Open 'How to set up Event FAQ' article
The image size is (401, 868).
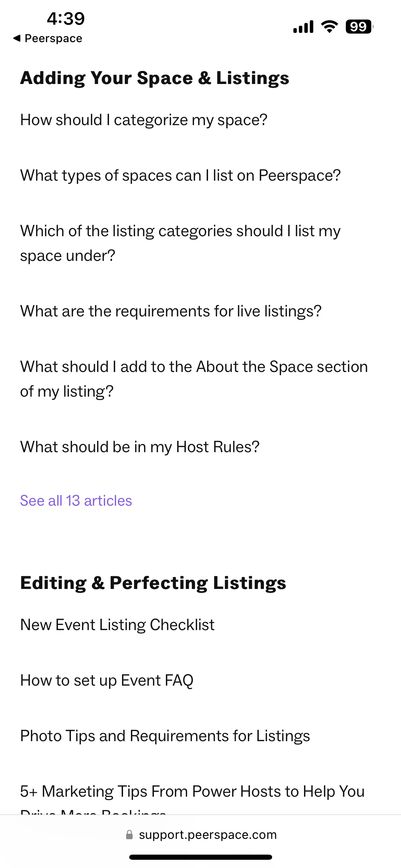[x=107, y=680]
